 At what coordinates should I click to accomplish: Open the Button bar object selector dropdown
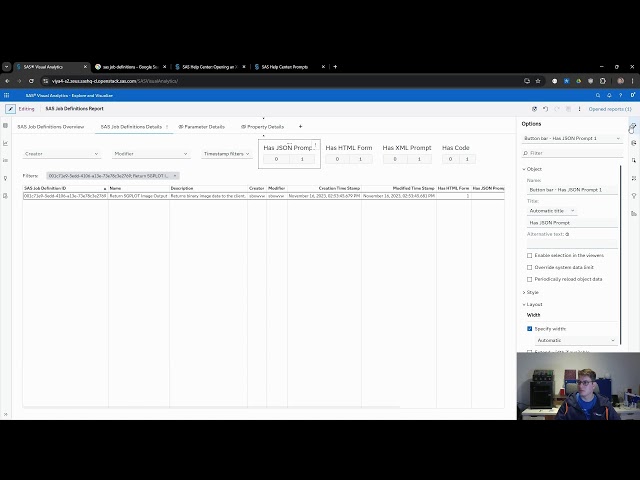click(x=572, y=138)
